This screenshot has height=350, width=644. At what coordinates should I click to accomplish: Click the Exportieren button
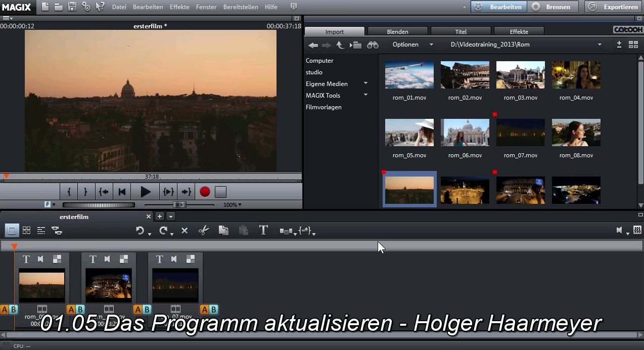click(x=614, y=7)
